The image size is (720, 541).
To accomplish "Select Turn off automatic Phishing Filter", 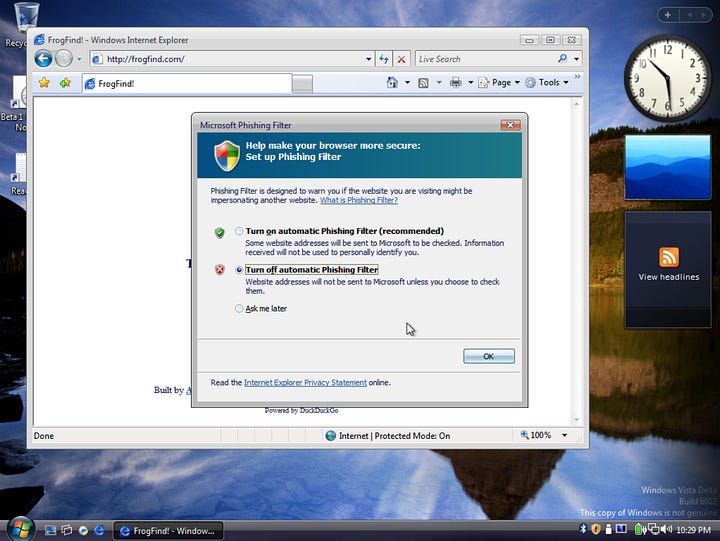I will [239, 270].
